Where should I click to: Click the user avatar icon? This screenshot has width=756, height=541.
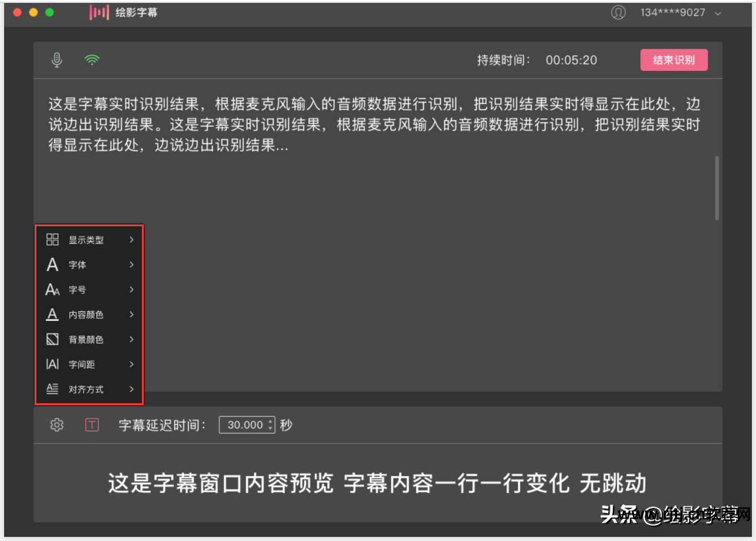pyautogui.click(x=618, y=12)
